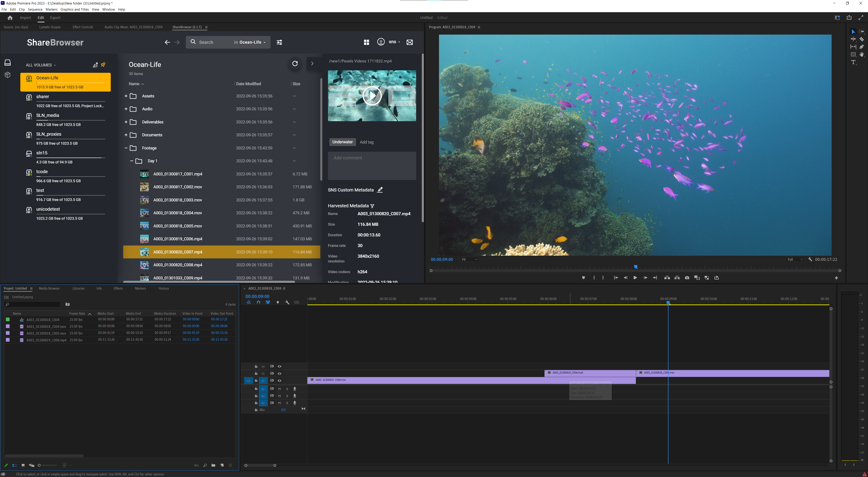The width and height of the screenshot is (868, 477).
Task: Select the Razor tool
Action: [862, 39]
